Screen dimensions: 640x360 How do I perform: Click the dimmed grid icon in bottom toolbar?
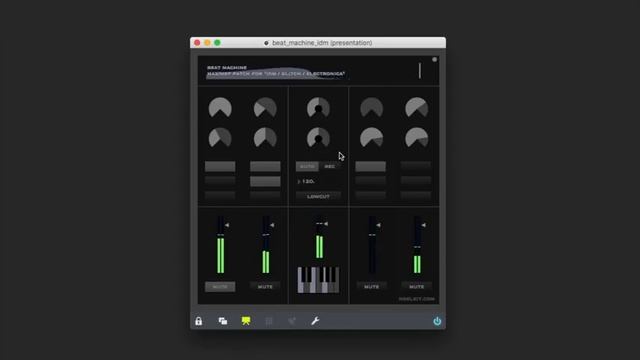pos(269,321)
